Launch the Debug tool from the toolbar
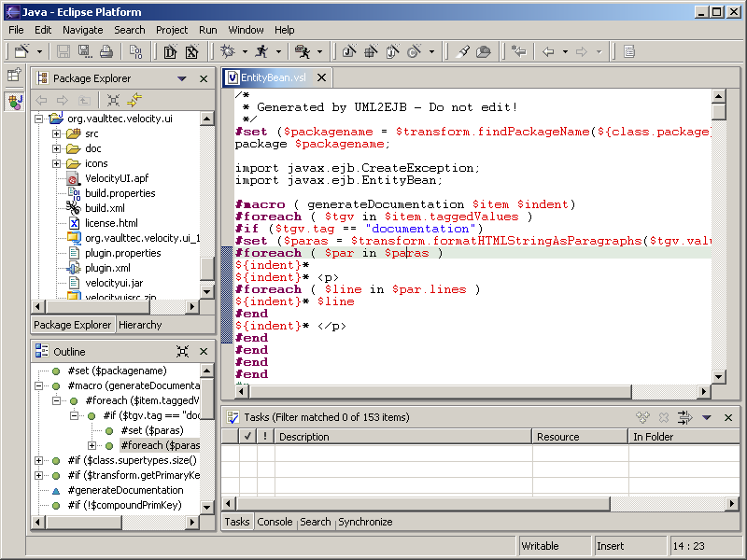747x560 pixels. [227, 51]
